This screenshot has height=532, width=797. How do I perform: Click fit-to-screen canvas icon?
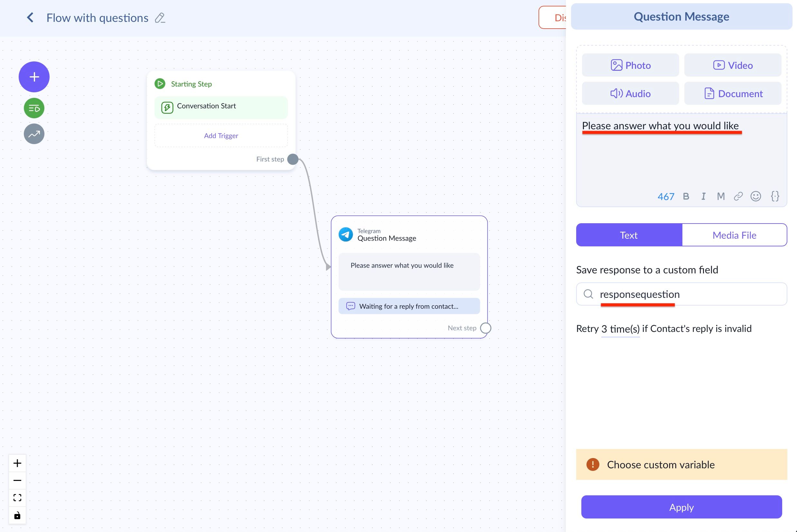tap(17, 497)
